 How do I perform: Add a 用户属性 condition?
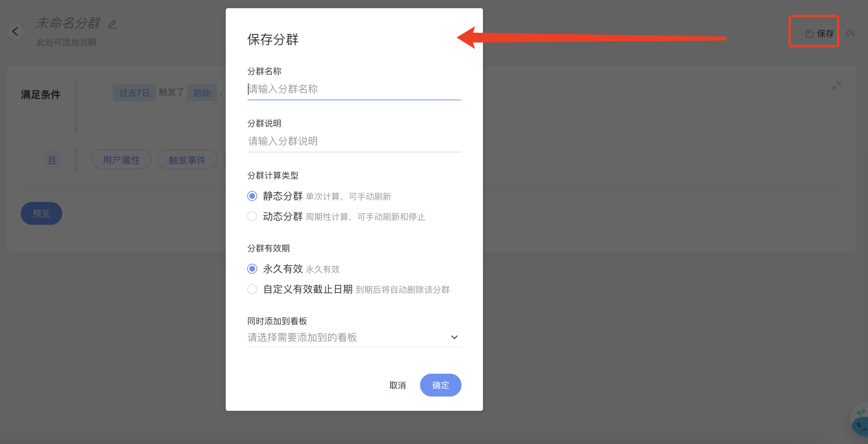121,160
